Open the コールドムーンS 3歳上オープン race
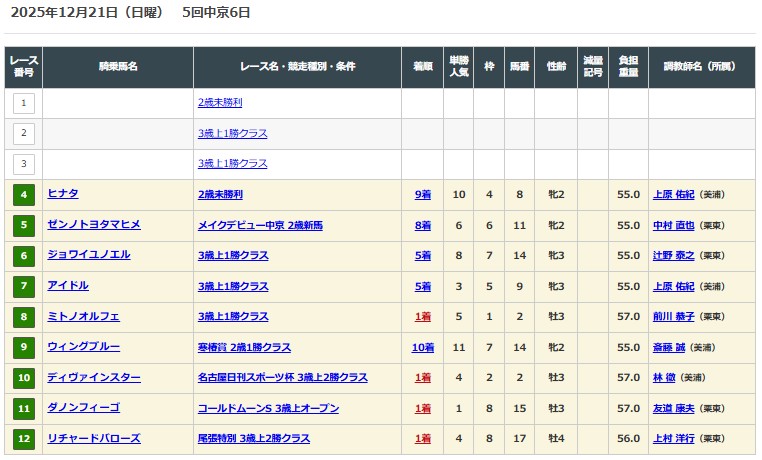This screenshot has height=460, width=762. pos(268,408)
